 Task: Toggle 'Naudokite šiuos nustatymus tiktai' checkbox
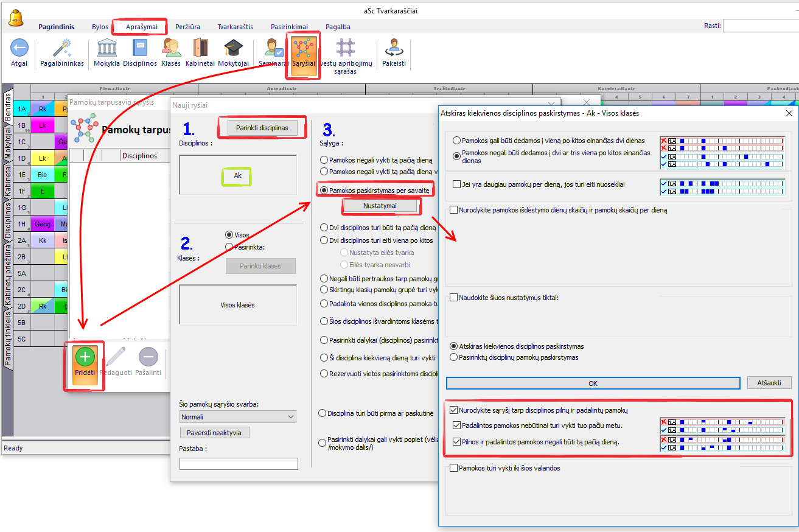(454, 298)
